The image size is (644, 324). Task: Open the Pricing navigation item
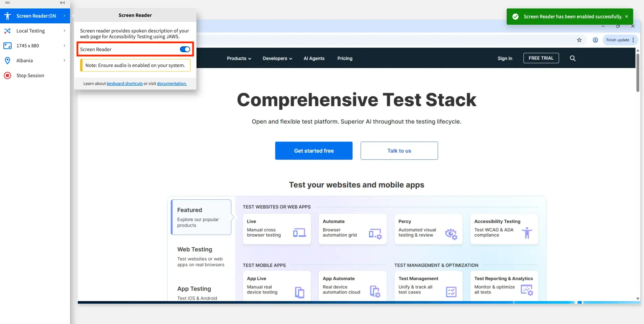click(345, 58)
